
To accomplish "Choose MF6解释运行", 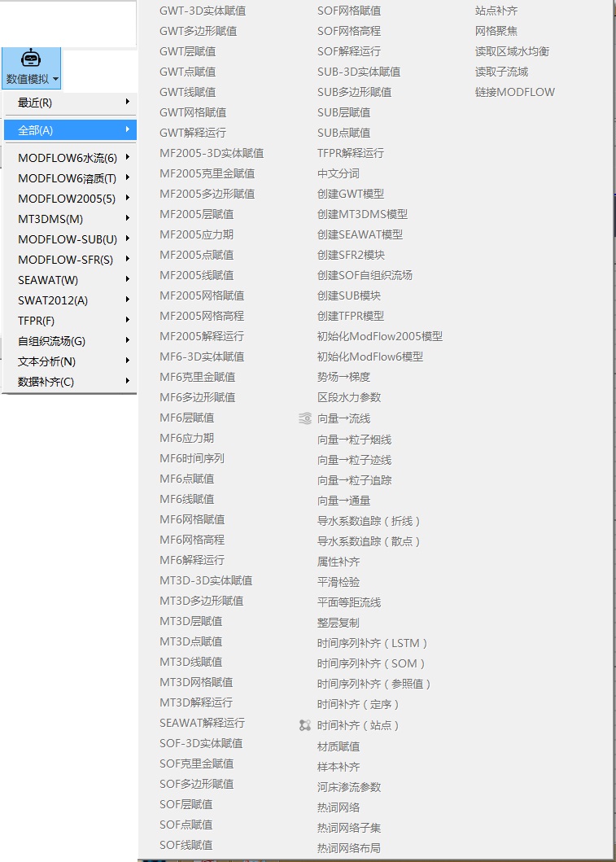I will pos(192,560).
